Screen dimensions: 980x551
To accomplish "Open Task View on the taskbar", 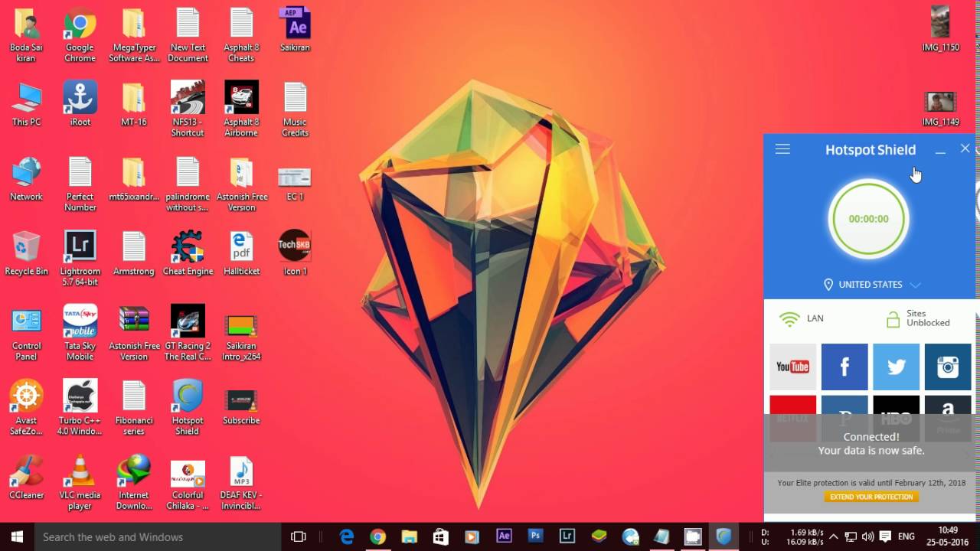I will coord(299,537).
